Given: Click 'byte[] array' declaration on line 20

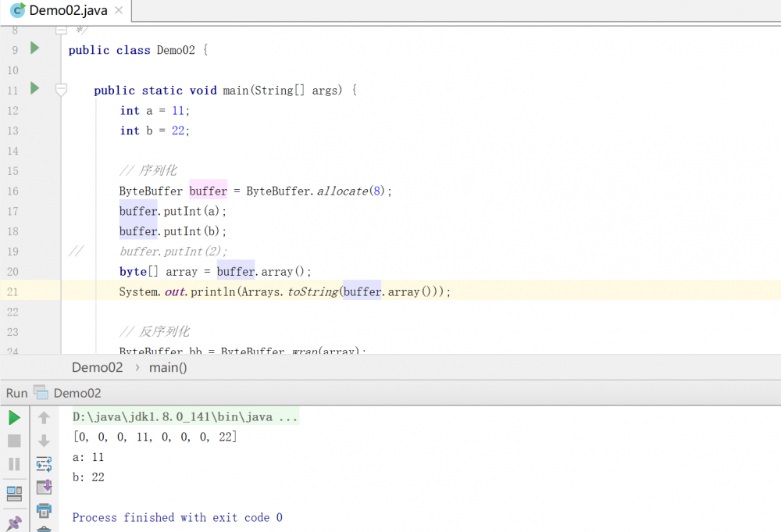Looking at the screenshot, I should pyautogui.click(x=159, y=272).
